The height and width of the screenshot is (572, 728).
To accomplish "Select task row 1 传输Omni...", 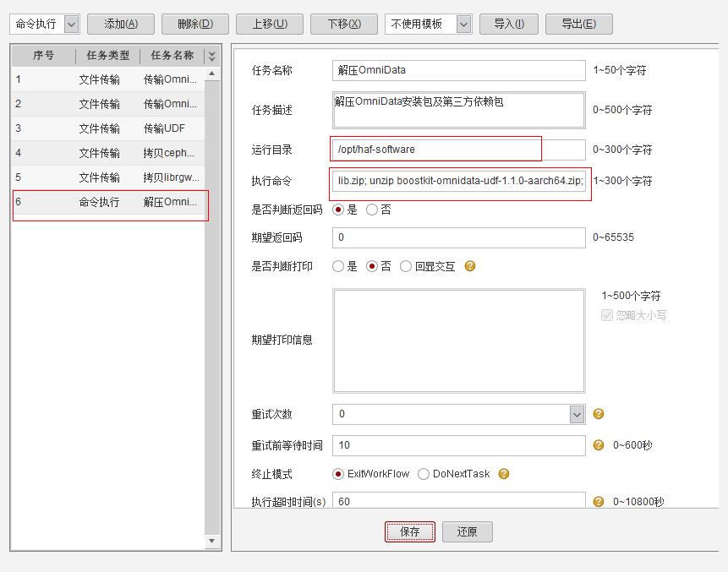I will (107, 79).
